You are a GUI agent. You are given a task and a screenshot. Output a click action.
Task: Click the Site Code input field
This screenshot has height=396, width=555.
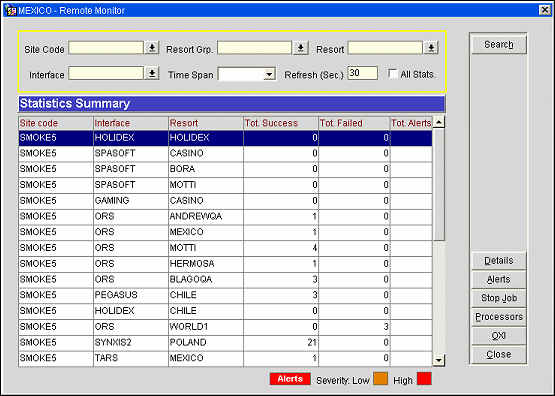pos(106,48)
